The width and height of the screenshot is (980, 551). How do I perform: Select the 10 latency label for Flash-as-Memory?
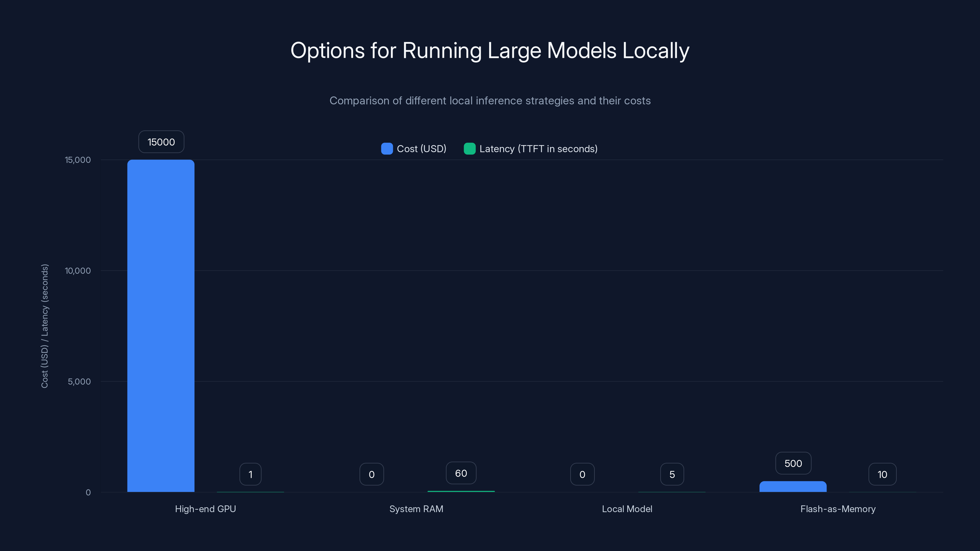tap(882, 474)
